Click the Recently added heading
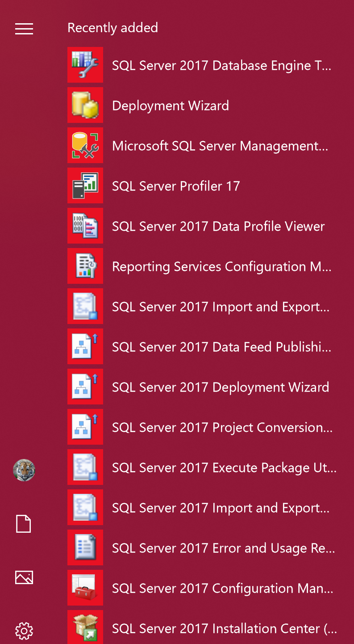Screen dimensions: 354x644 pyautogui.click(x=112, y=28)
